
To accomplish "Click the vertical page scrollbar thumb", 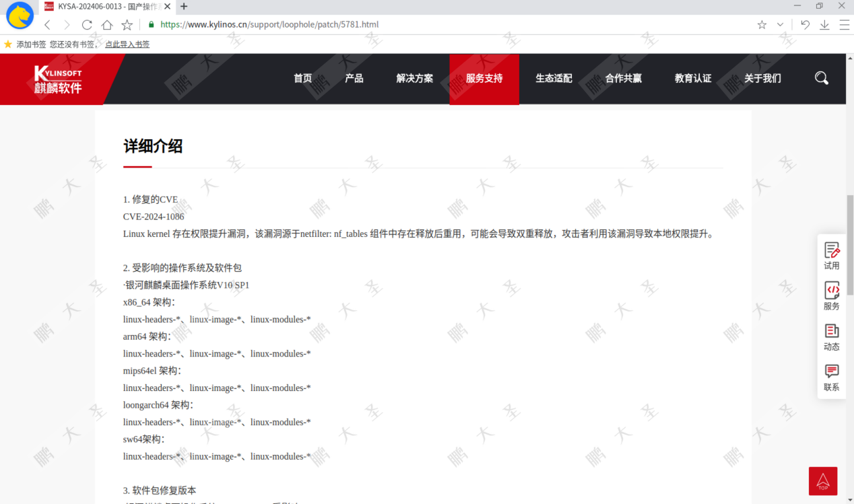I will (850, 245).
